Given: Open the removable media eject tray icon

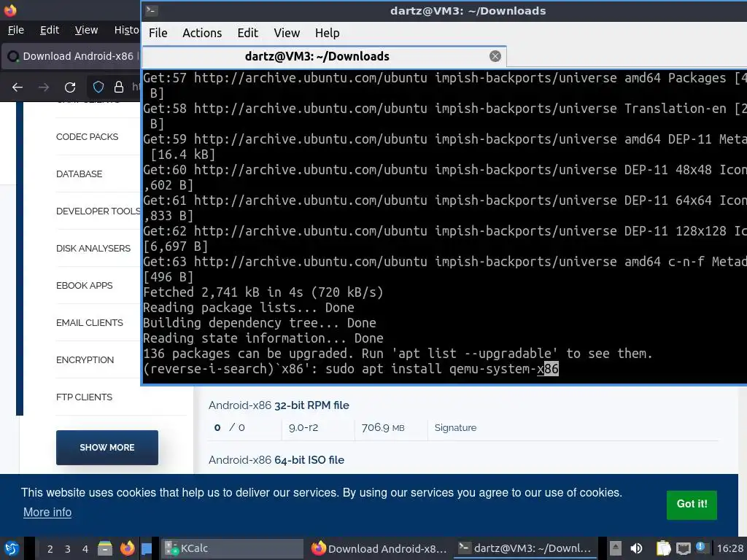Looking at the screenshot, I should tap(615, 548).
